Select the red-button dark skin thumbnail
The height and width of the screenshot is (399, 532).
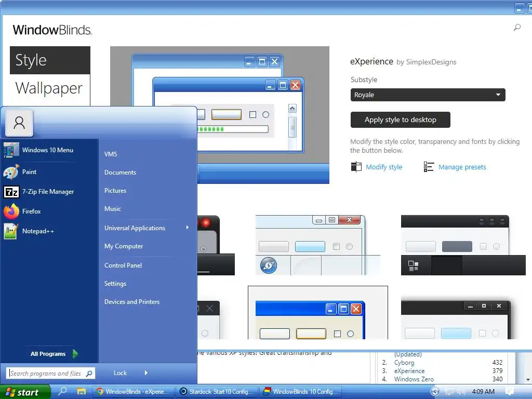(x=216, y=245)
